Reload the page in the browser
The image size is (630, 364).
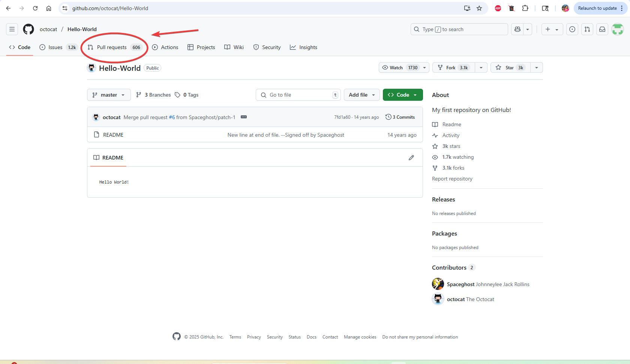click(x=35, y=8)
